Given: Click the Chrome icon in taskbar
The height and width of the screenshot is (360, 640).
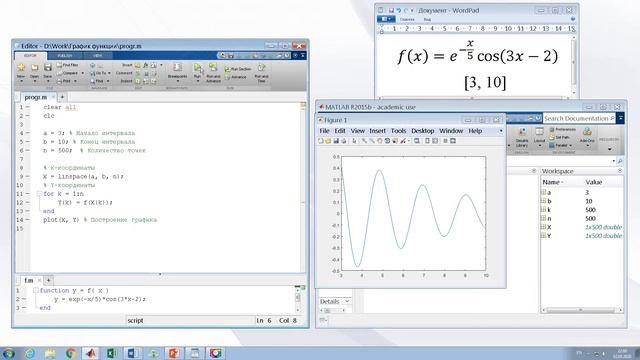Looking at the screenshot, I should (x=70, y=353).
